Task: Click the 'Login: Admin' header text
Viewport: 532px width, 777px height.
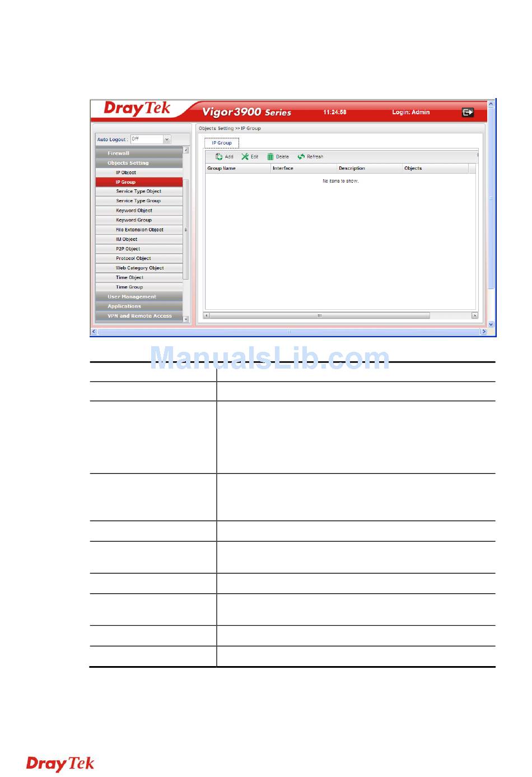Action: pyautogui.click(x=410, y=112)
